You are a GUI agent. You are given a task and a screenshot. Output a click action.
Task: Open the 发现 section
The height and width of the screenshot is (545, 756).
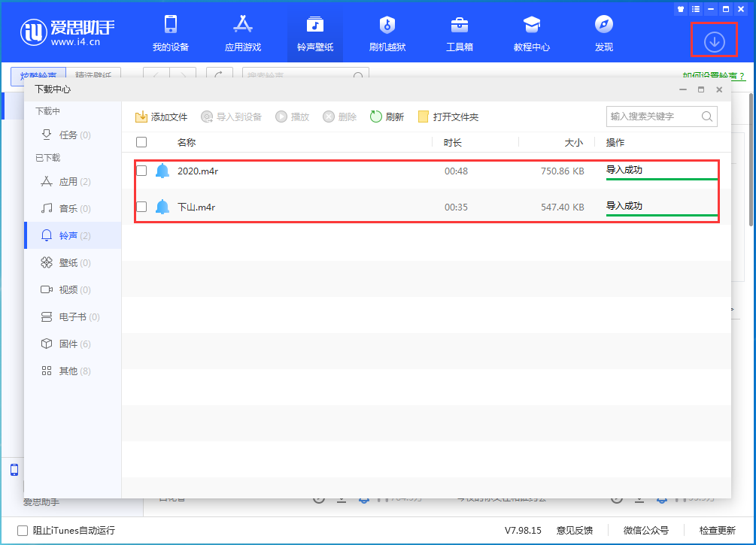(x=603, y=33)
